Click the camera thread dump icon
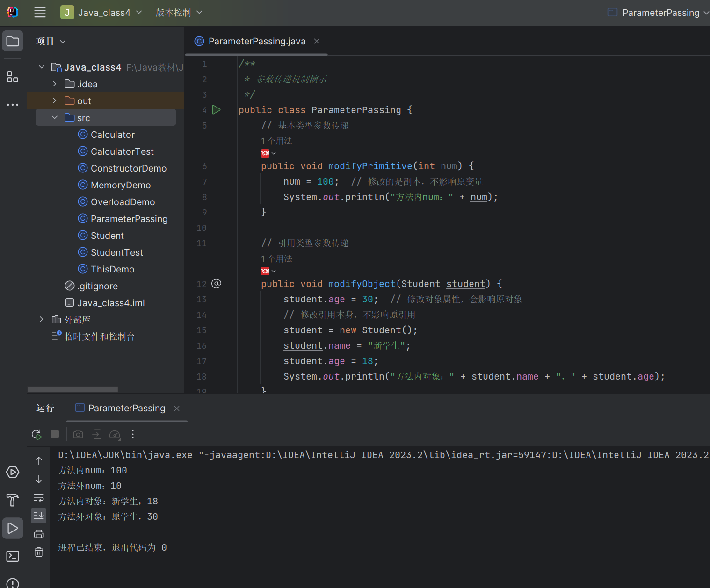Image resolution: width=710 pixels, height=588 pixels. tap(78, 434)
